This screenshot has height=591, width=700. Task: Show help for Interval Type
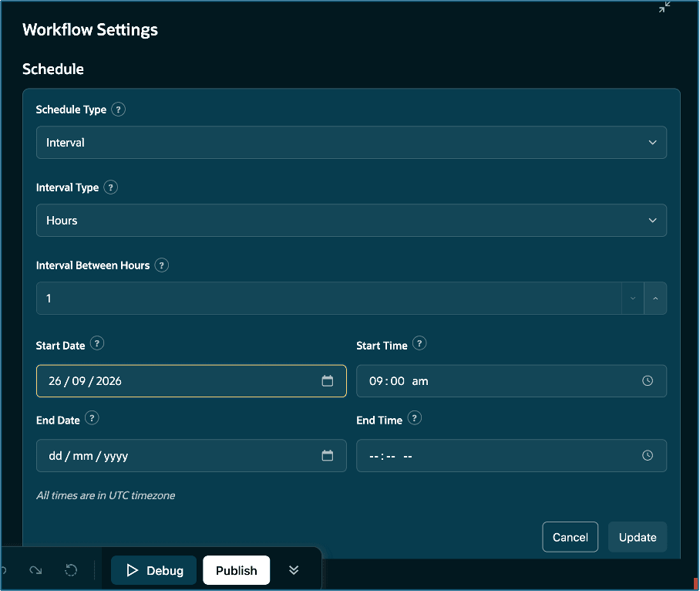(111, 187)
